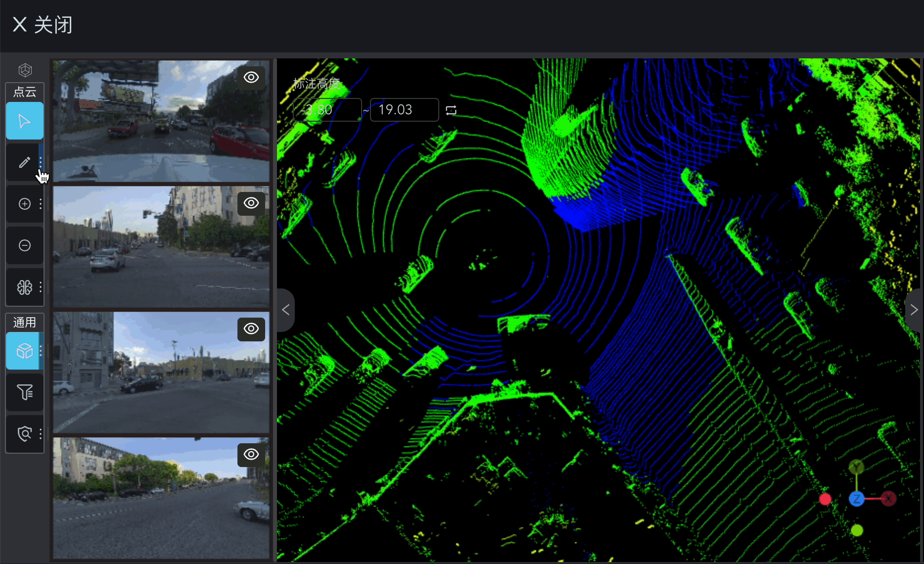Toggle visibility of second camera image

(251, 203)
